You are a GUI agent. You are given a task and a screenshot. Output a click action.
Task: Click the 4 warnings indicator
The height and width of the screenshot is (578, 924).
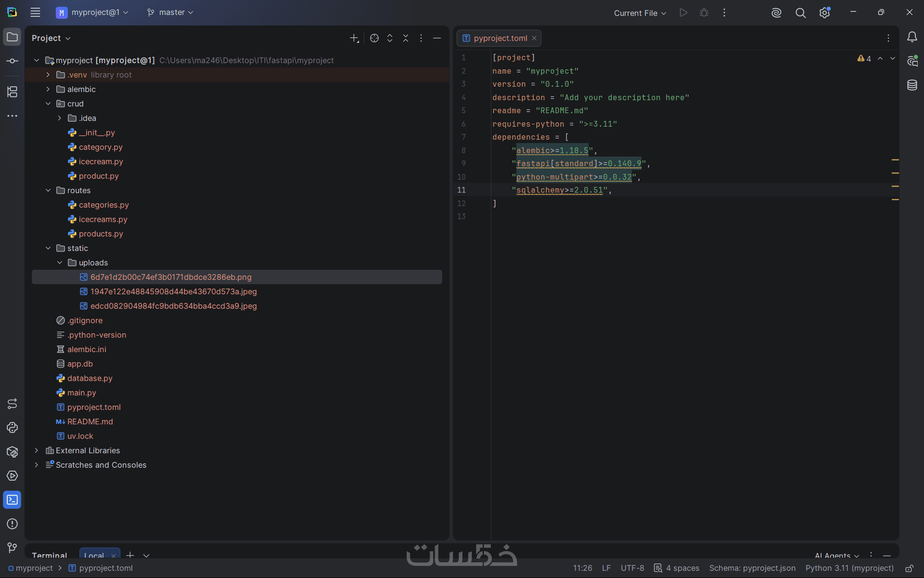pos(864,58)
